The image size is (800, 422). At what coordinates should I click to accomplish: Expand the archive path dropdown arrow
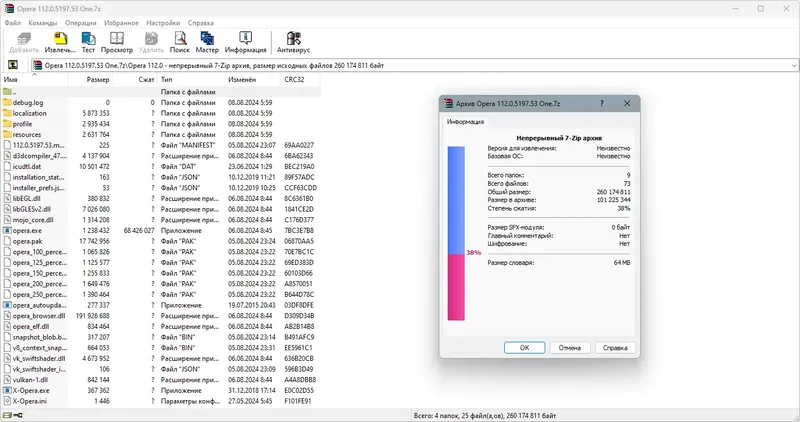click(794, 65)
